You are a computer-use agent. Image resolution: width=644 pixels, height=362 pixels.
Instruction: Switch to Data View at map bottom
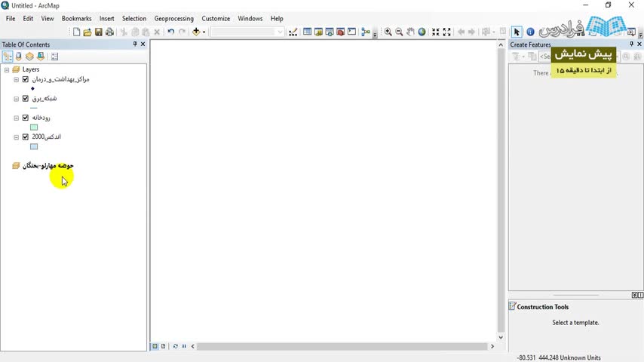(x=155, y=346)
